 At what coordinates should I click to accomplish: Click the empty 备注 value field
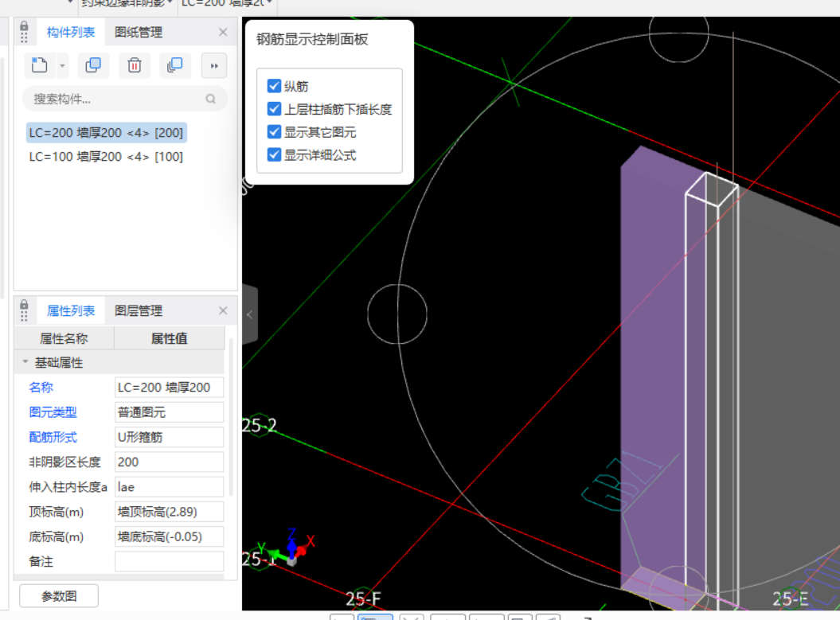pyautogui.click(x=170, y=562)
